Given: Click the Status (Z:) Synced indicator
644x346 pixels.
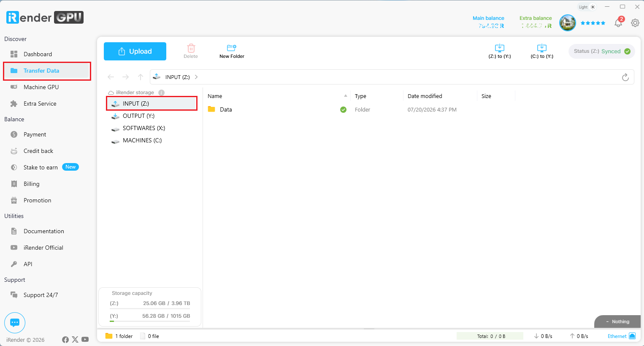Looking at the screenshot, I should 602,51.
